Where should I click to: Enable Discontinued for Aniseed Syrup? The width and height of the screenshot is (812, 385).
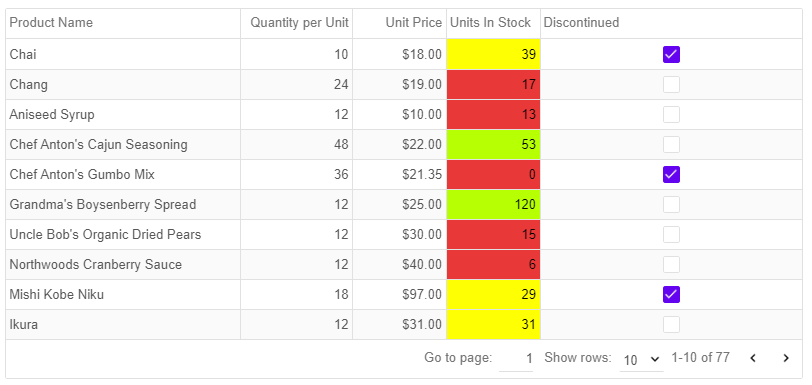(671, 115)
